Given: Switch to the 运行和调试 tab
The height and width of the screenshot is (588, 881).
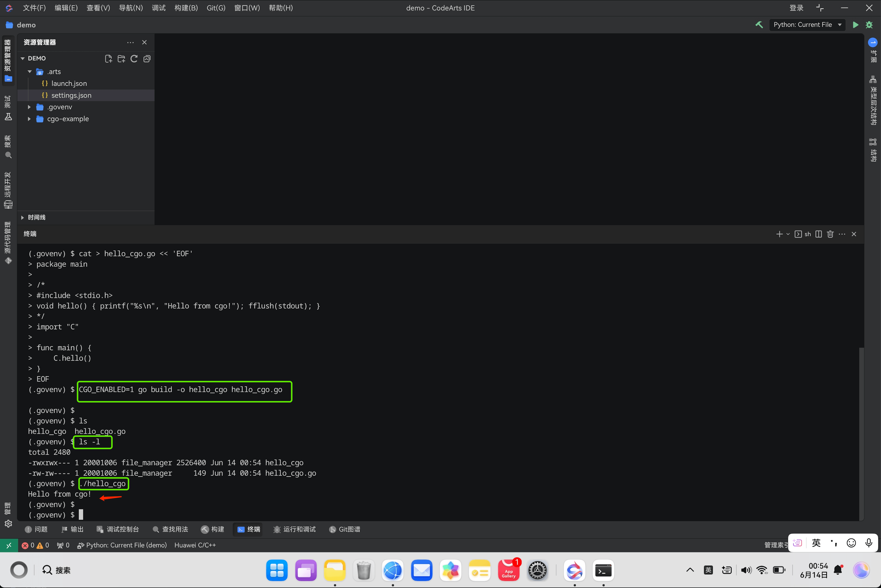Looking at the screenshot, I should pos(294,529).
